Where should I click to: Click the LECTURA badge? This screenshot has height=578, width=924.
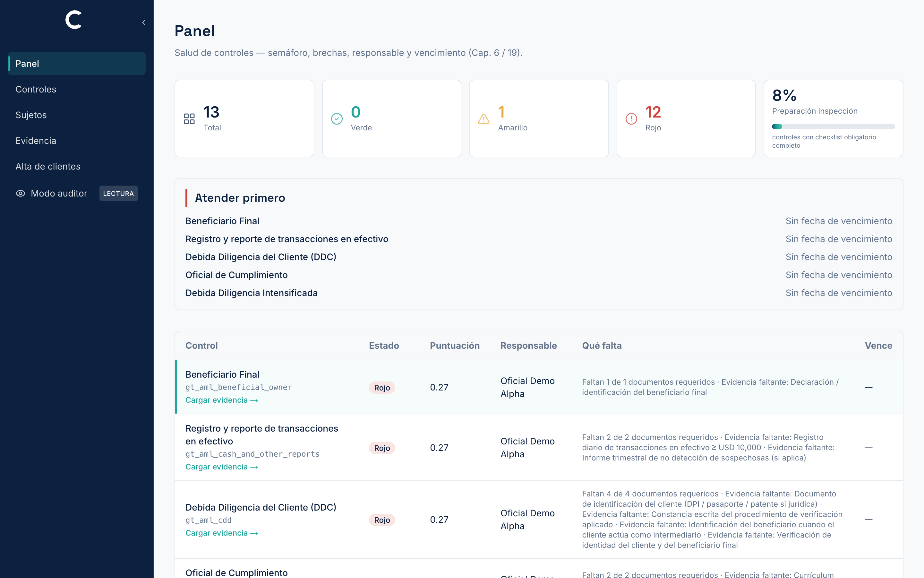118,193
